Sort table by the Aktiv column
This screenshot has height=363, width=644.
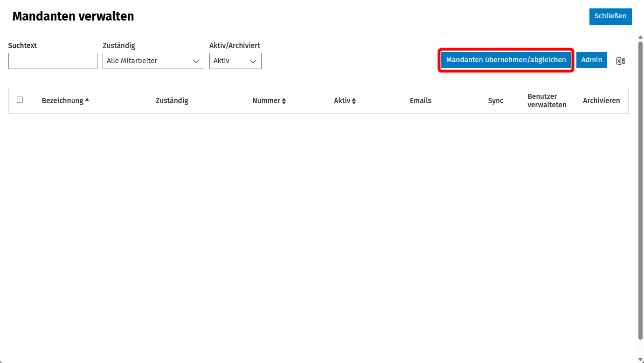pyautogui.click(x=345, y=100)
